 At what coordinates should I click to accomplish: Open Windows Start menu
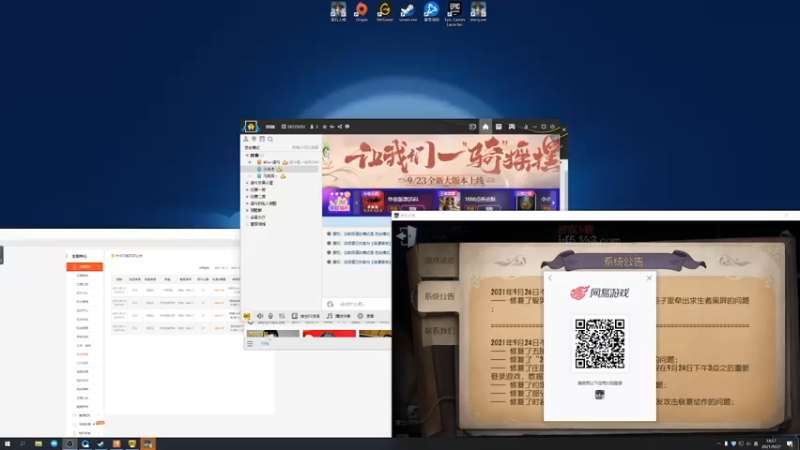point(7,444)
